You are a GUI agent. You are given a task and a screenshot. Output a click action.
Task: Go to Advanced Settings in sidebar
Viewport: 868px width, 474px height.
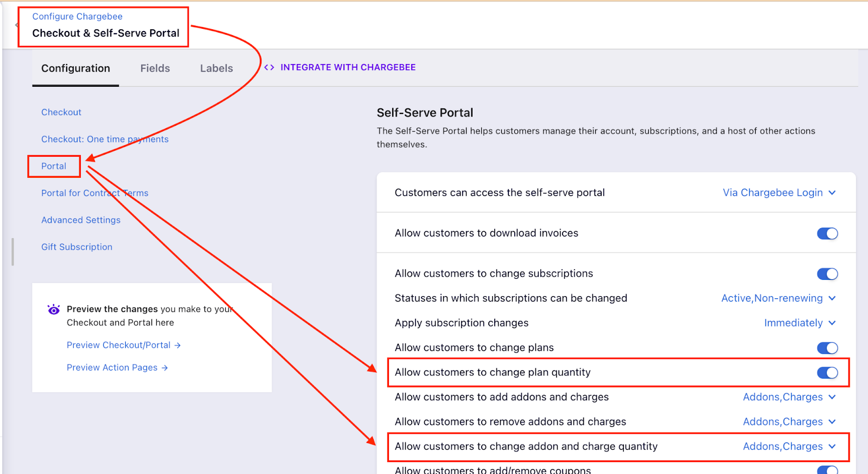click(81, 220)
